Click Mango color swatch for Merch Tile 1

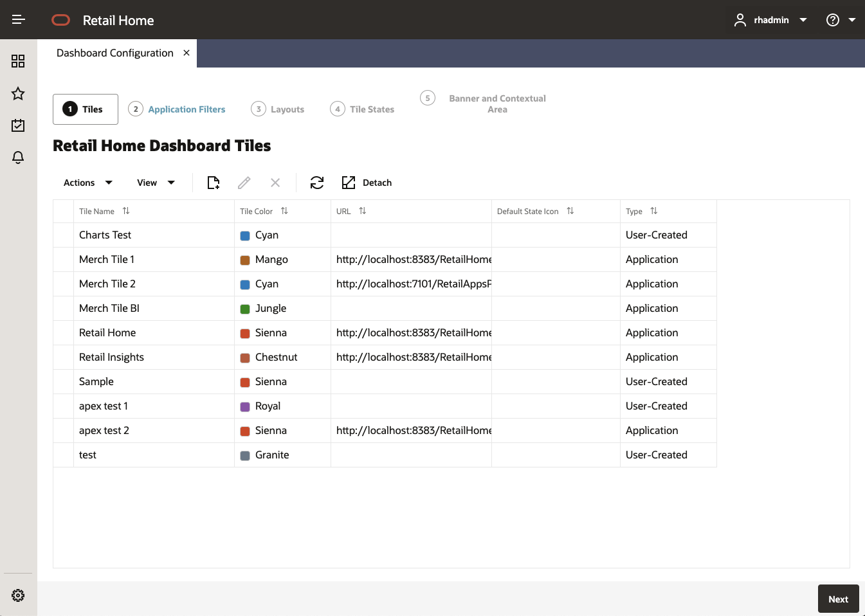(x=245, y=260)
